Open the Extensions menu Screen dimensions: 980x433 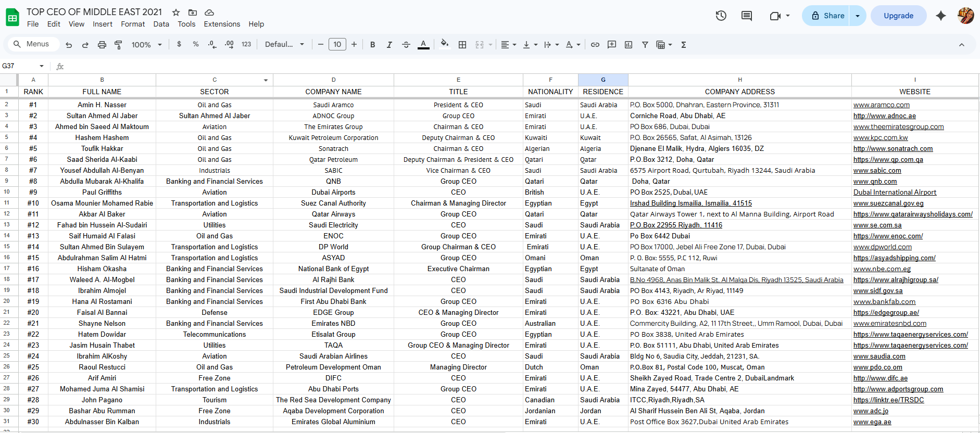pyautogui.click(x=222, y=24)
